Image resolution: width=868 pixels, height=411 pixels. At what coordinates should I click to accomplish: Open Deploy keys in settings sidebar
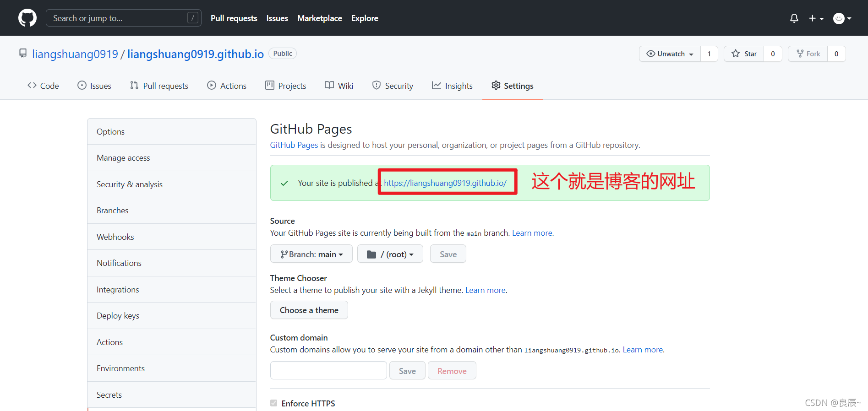pyautogui.click(x=172, y=316)
